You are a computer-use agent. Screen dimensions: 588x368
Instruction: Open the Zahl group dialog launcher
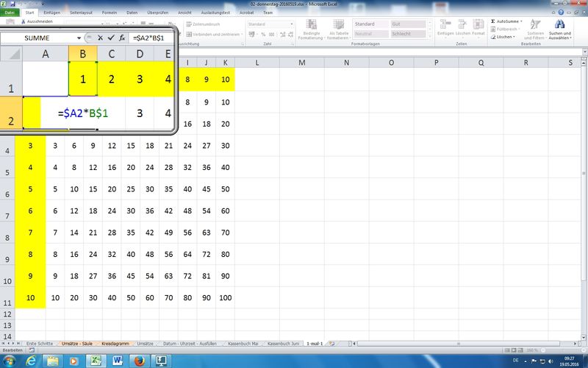tap(293, 44)
